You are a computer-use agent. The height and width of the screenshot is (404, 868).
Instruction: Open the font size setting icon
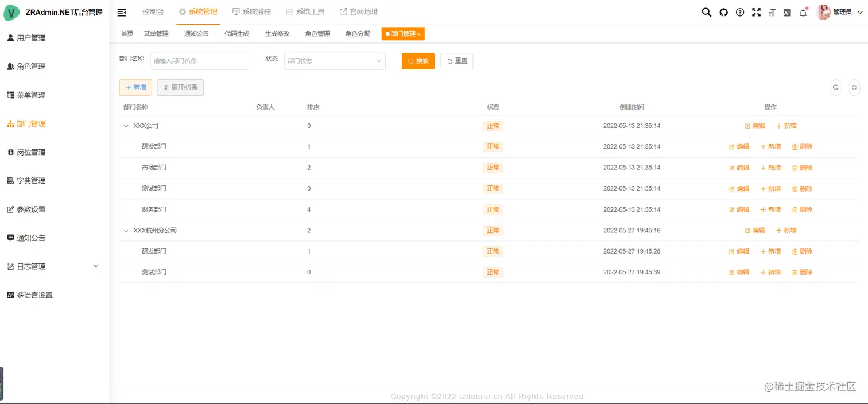772,13
